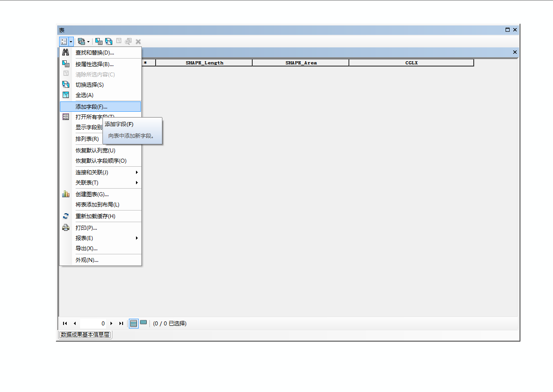Choose 打印(P) with the printer icon
This screenshot has width=553, height=392.
(x=101, y=228)
